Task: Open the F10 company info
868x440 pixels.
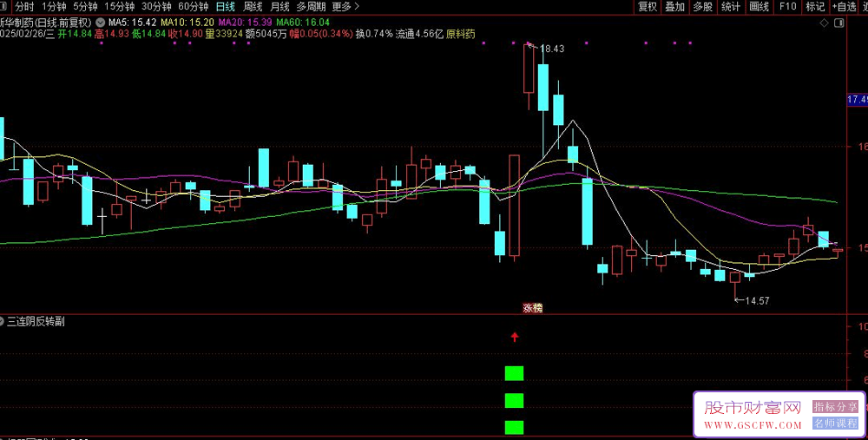Action: click(x=787, y=7)
